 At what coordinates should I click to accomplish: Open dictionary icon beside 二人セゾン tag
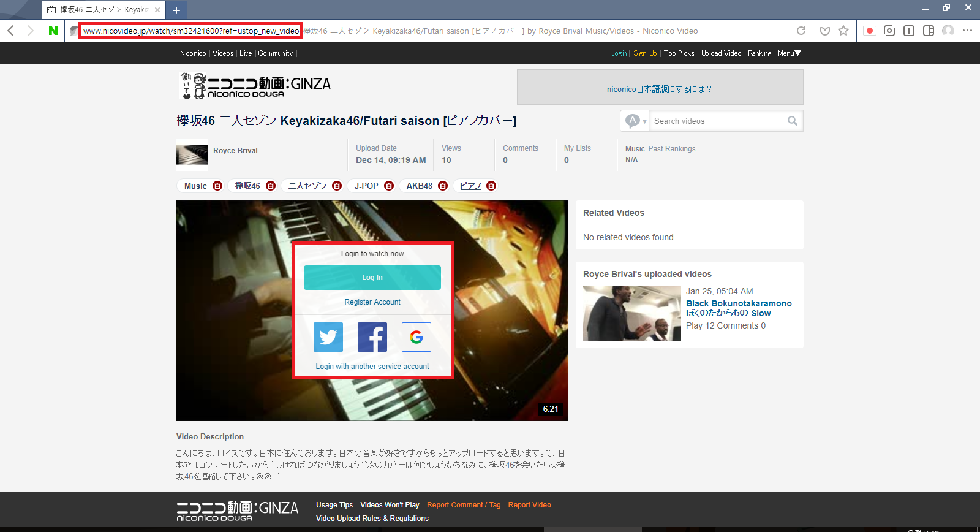click(337, 186)
